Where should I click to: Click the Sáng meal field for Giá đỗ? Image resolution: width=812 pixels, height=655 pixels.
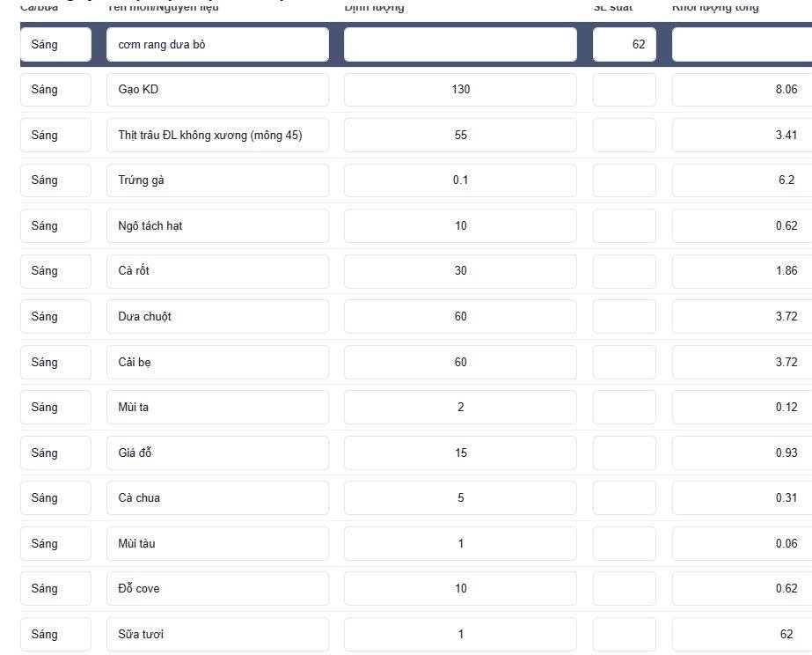click(56, 453)
